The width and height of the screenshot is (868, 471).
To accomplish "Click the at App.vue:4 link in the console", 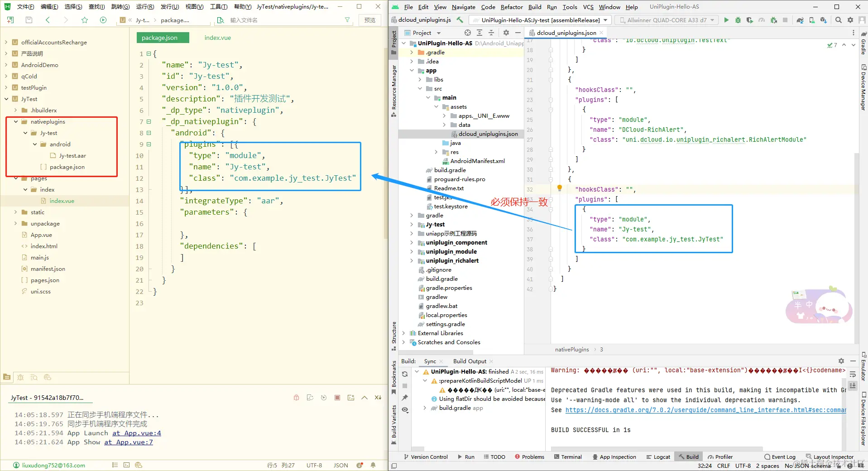I will [137, 433].
